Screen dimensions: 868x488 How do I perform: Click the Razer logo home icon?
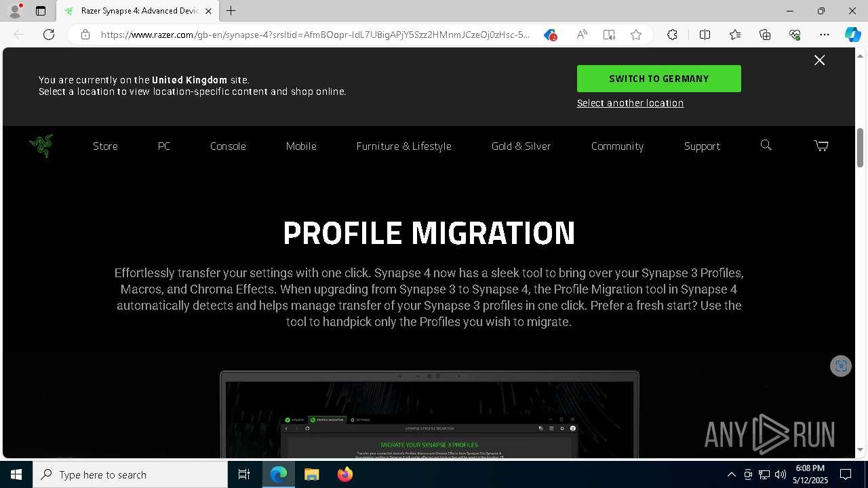[x=41, y=146]
